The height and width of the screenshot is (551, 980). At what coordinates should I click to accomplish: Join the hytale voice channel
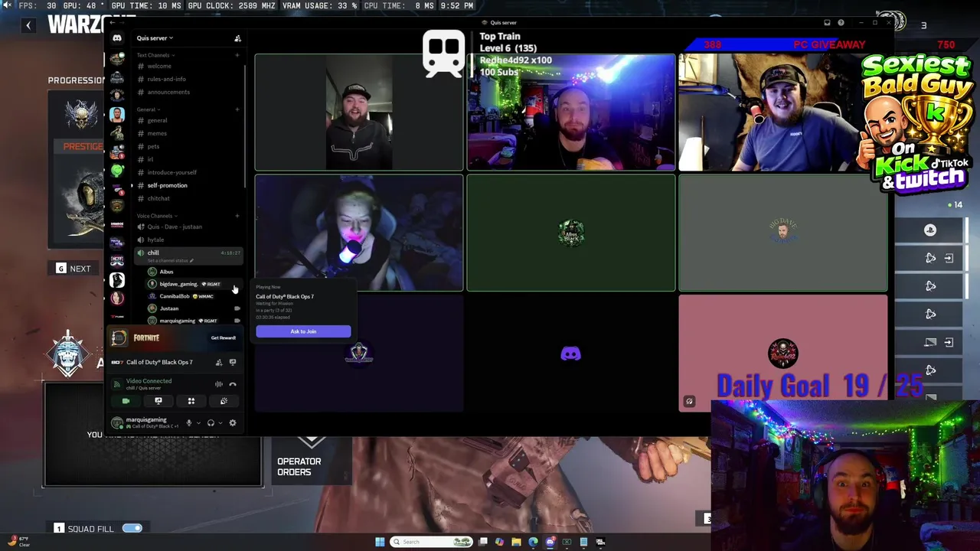click(x=188, y=240)
